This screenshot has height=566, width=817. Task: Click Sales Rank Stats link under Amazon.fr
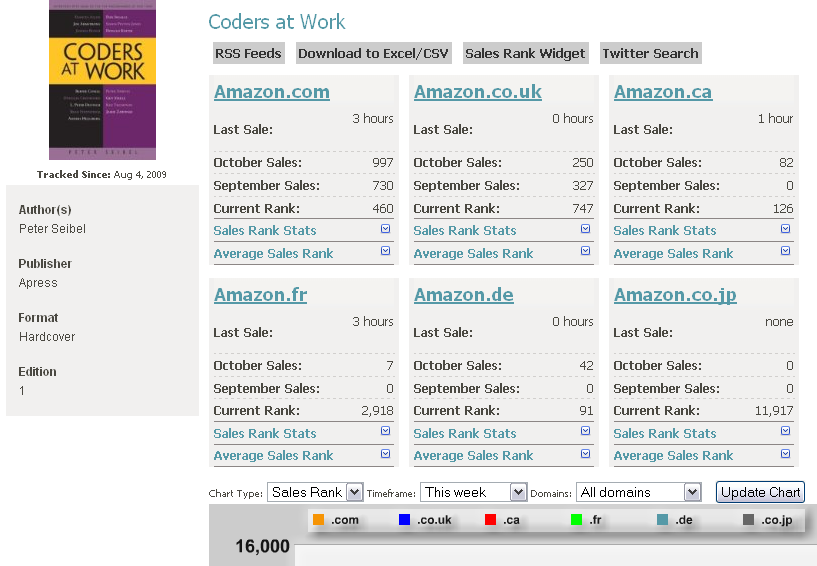(265, 433)
